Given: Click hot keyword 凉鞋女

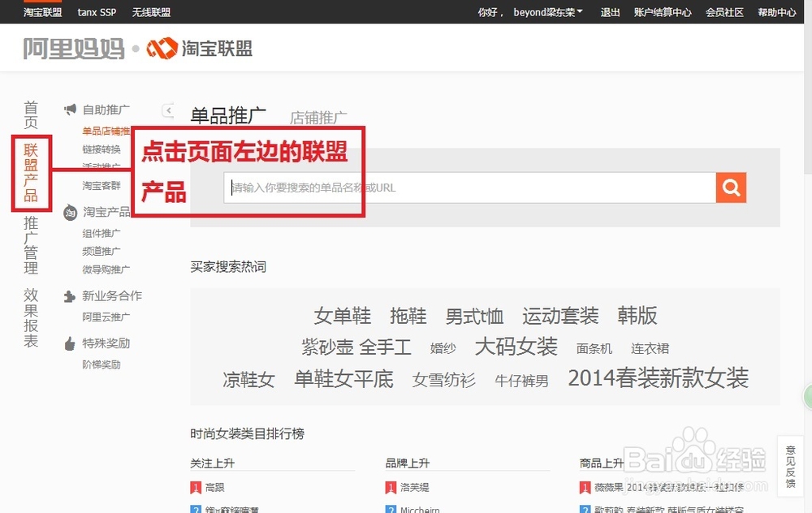Looking at the screenshot, I should click(248, 380).
